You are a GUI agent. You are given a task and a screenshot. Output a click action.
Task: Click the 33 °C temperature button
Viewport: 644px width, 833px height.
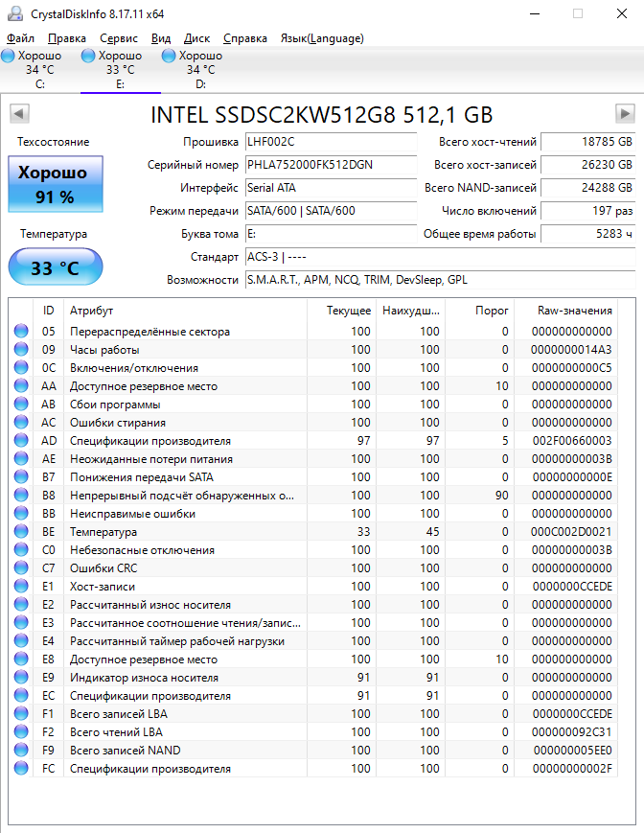coord(55,267)
